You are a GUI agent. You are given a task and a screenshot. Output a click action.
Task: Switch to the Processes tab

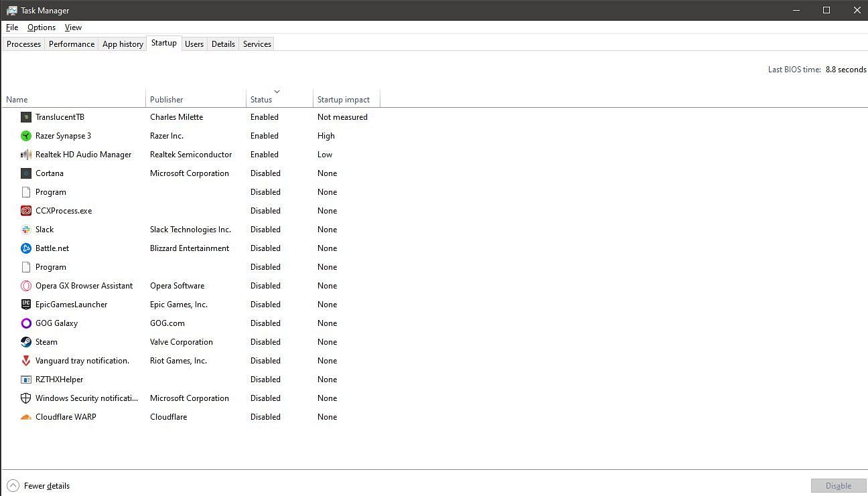tap(24, 44)
